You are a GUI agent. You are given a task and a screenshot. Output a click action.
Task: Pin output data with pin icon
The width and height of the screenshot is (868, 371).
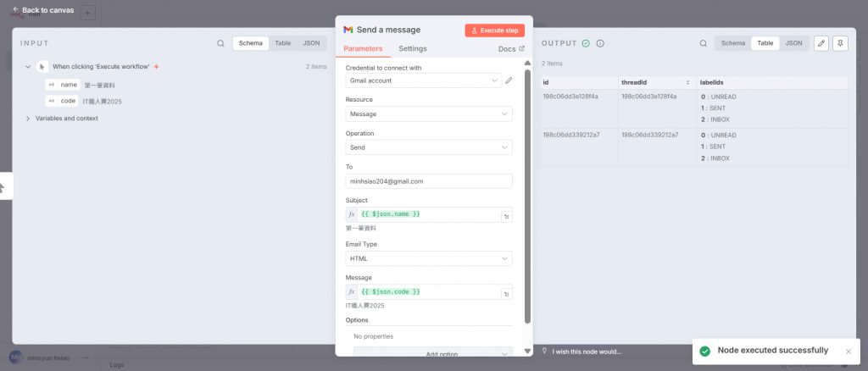[840, 43]
